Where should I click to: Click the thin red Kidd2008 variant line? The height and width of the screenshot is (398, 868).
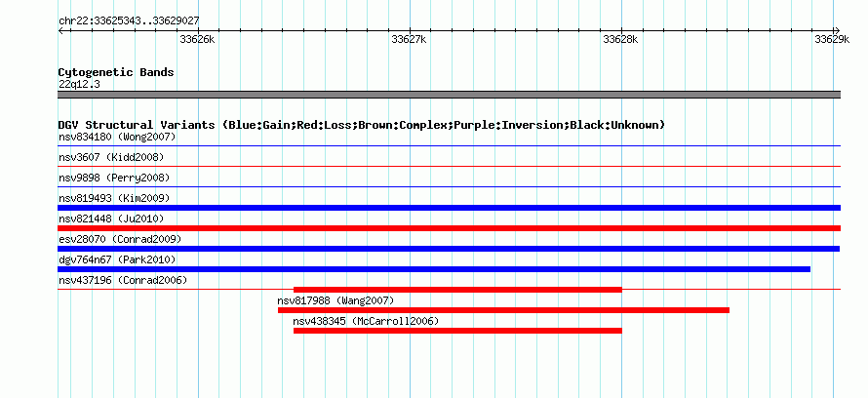point(449,166)
